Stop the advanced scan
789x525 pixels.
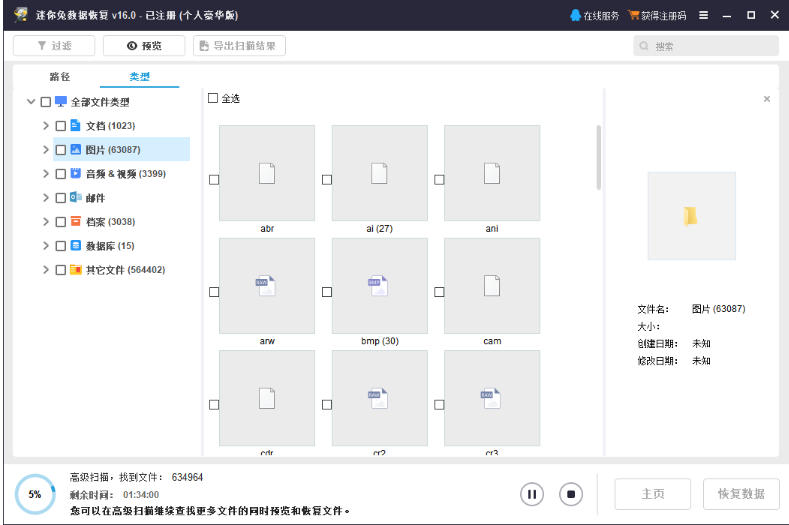[571, 494]
